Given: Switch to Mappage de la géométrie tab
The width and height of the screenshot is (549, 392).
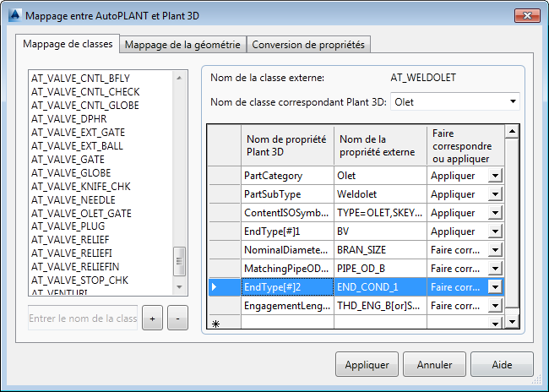Looking at the screenshot, I should pos(182,45).
